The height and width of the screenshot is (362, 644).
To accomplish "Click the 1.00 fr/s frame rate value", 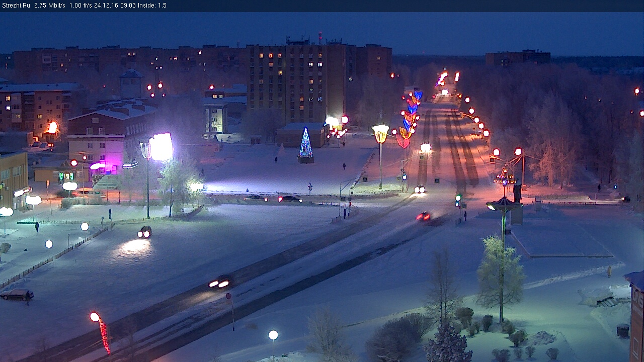I will pyautogui.click(x=80, y=6).
